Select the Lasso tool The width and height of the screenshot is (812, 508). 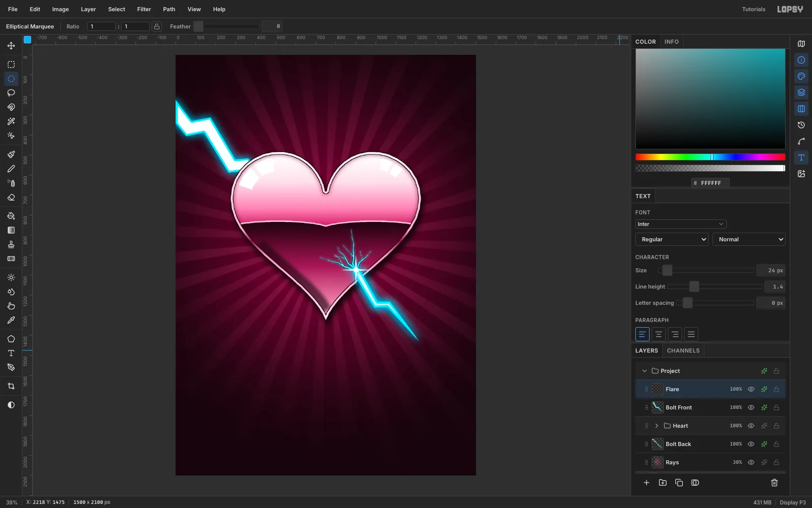[x=11, y=93]
